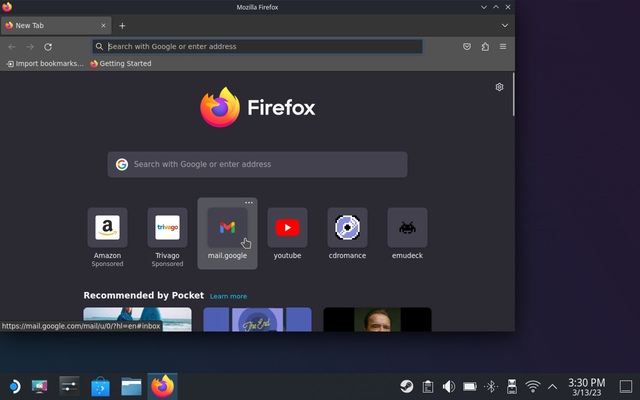Screen dimensions: 640x400
Task: Open the removable devices tray icon
Action: [x=512, y=386]
